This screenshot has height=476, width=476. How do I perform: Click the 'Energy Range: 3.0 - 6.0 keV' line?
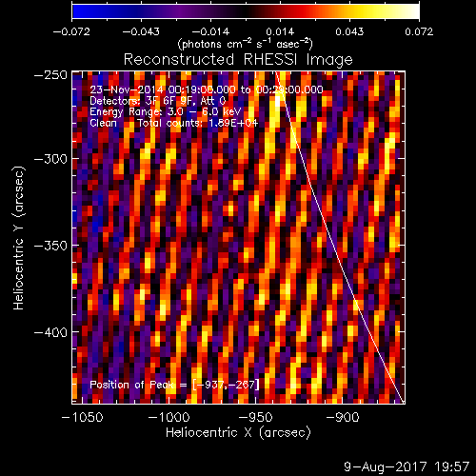point(166,112)
